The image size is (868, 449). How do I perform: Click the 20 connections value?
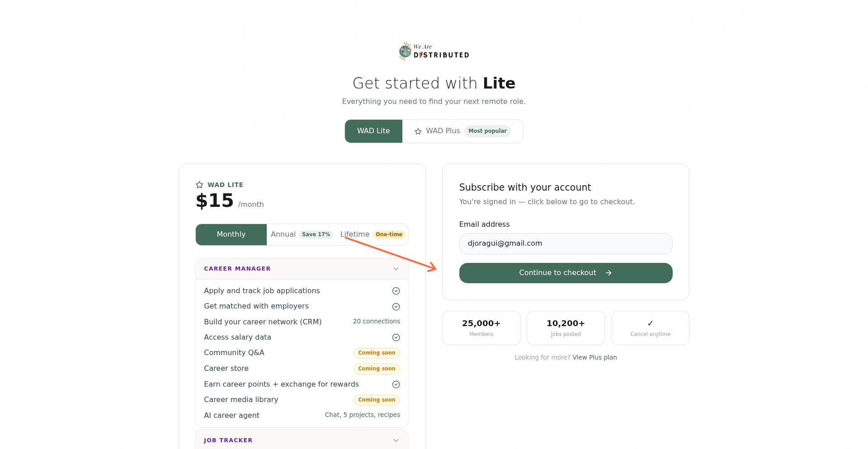coord(376,321)
